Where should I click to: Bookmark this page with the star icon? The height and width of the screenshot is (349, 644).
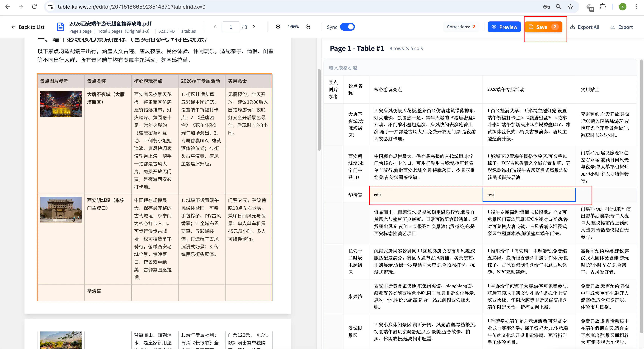(x=570, y=7)
